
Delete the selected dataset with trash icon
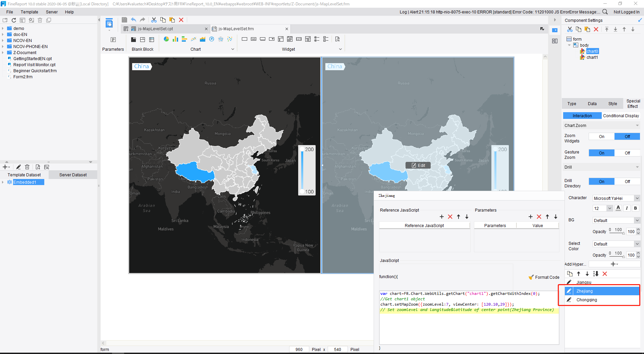click(28, 167)
